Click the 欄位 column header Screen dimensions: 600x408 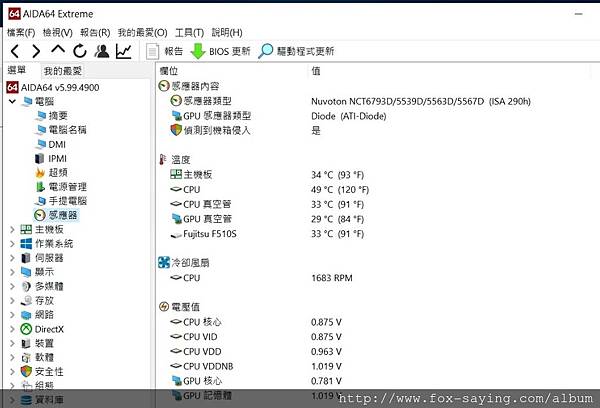coord(168,71)
